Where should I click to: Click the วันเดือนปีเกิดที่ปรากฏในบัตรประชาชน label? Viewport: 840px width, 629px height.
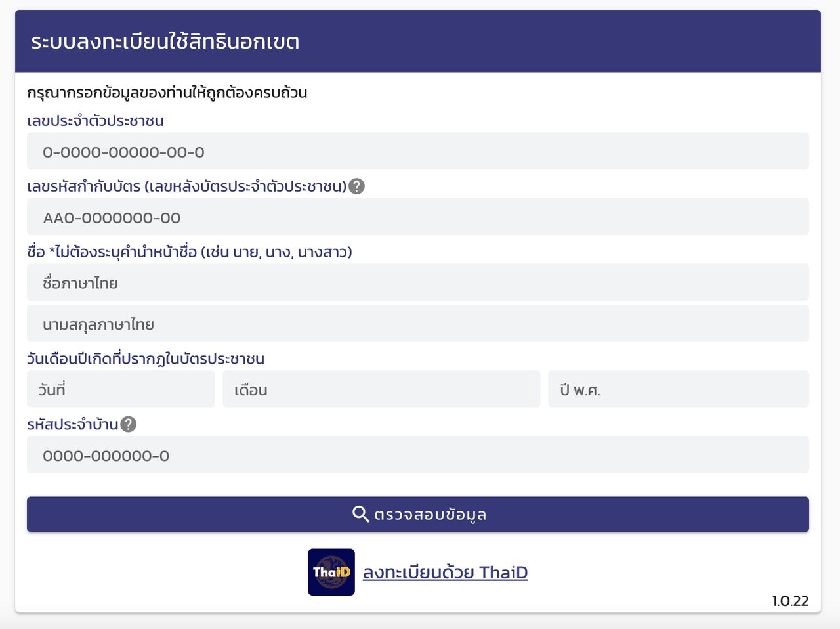click(x=146, y=358)
